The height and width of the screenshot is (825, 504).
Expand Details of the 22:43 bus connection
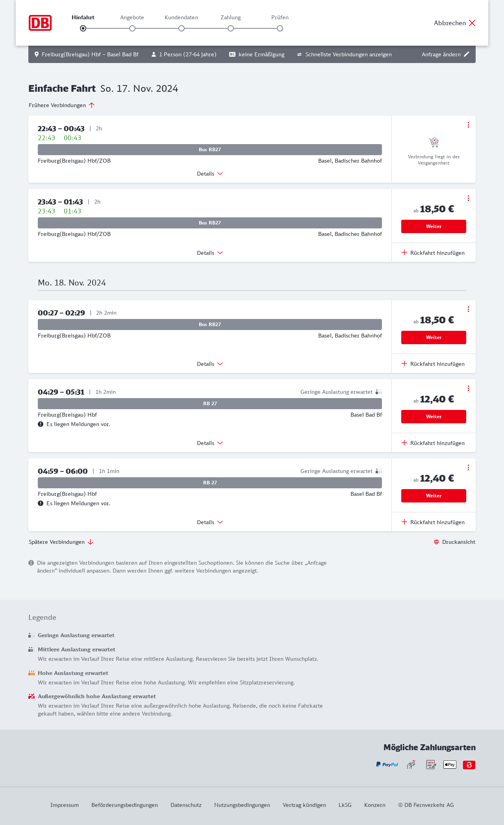pos(210,174)
